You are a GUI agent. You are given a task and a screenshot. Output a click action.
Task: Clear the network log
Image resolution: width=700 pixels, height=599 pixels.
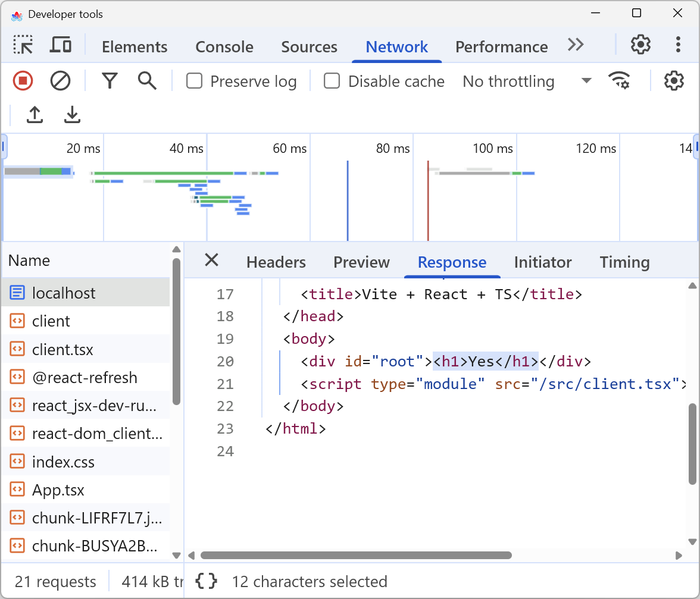(60, 81)
